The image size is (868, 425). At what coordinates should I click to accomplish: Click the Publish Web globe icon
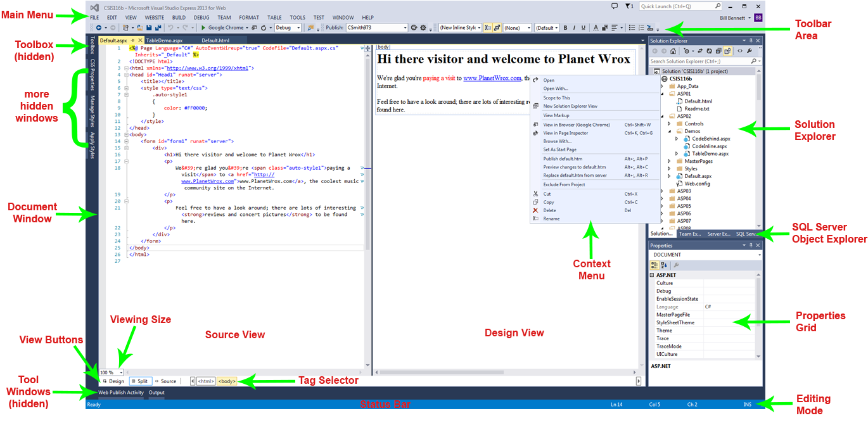[414, 28]
